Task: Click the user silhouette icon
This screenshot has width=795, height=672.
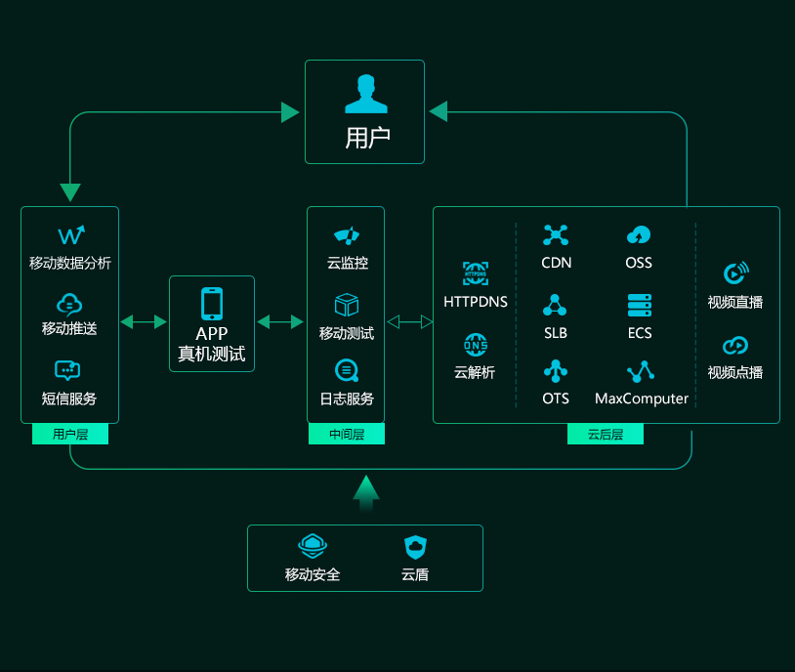Action: click(x=366, y=94)
